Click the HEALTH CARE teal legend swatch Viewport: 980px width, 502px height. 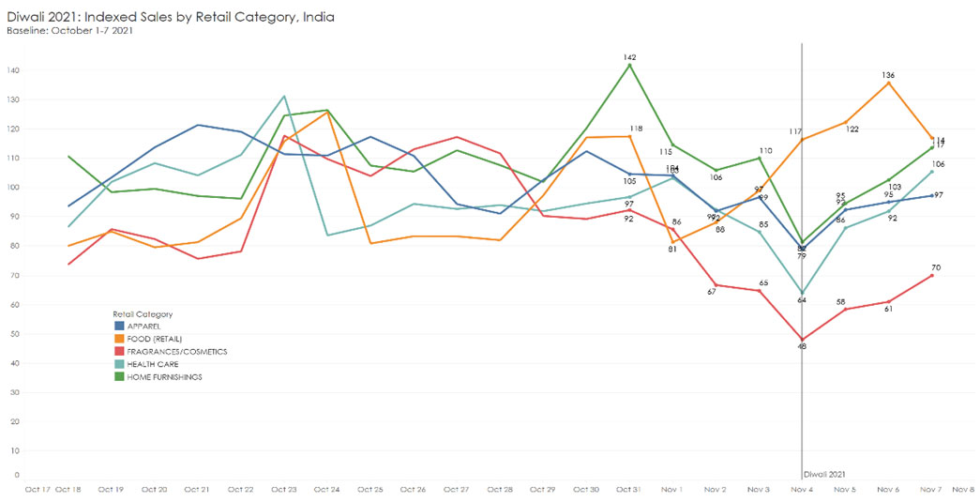pos(107,364)
